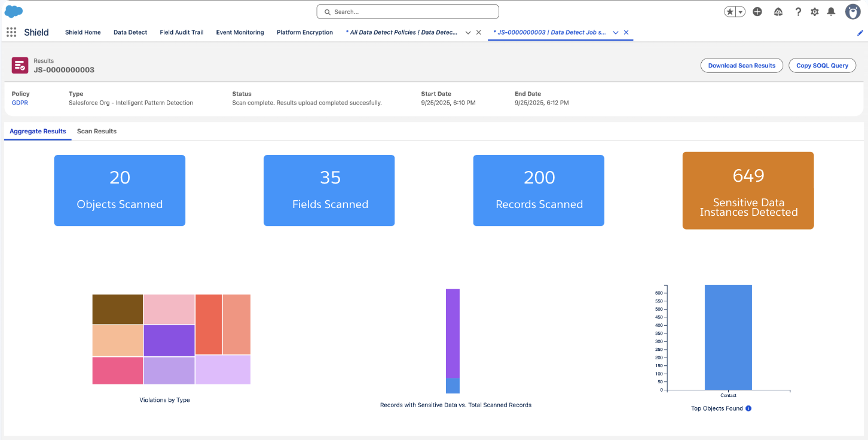This screenshot has width=868, height=440.
Task: Open the App Launcher grid icon
Action: [11, 32]
